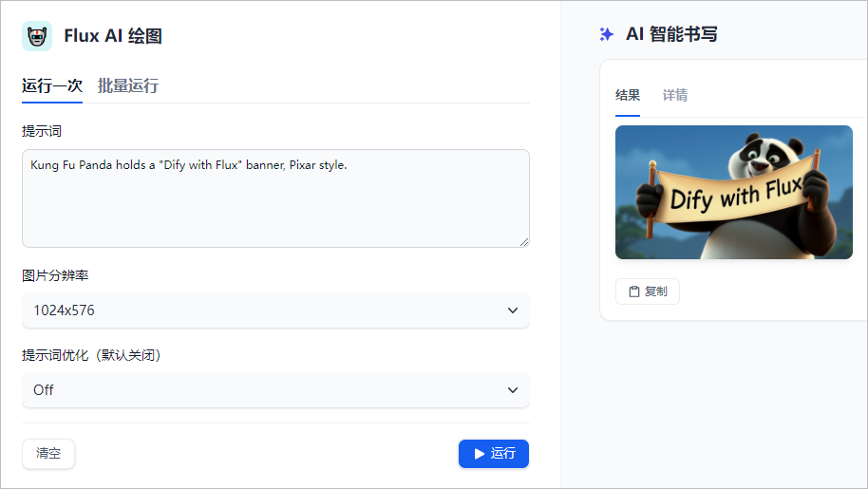Switch to the 运行一次 tab
The width and height of the screenshot is (868, 489).
pos(52,85)
